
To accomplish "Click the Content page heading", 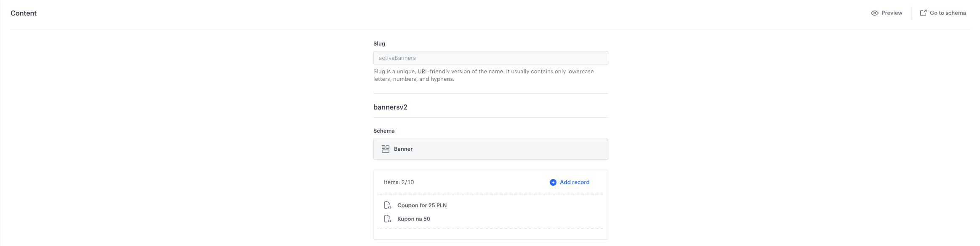I will coord(24,13).
